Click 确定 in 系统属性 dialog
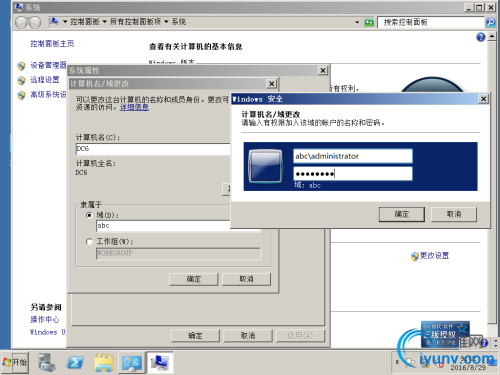Viewport: 500px width, 375px height. (x=195, y=336)
